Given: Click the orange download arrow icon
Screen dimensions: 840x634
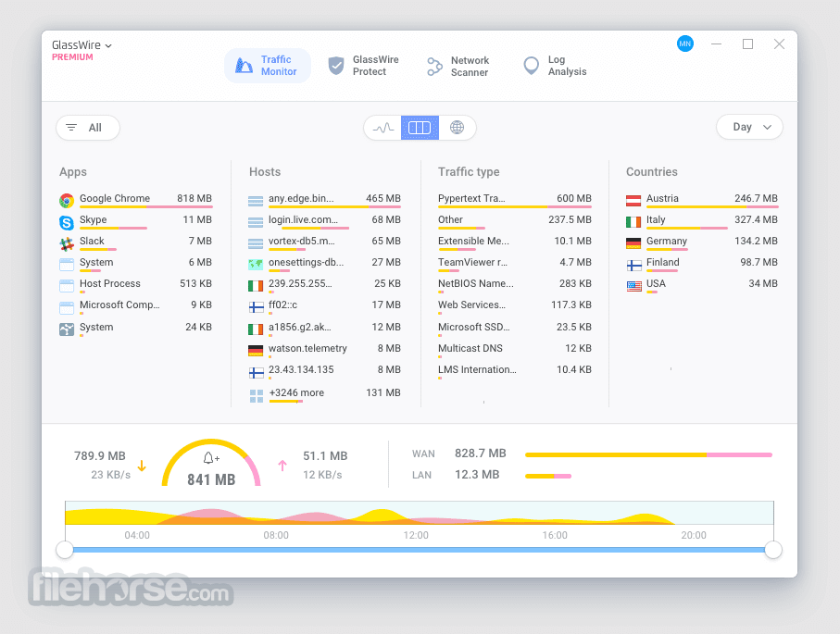Looking at the screenshot, I should (142, 466).
